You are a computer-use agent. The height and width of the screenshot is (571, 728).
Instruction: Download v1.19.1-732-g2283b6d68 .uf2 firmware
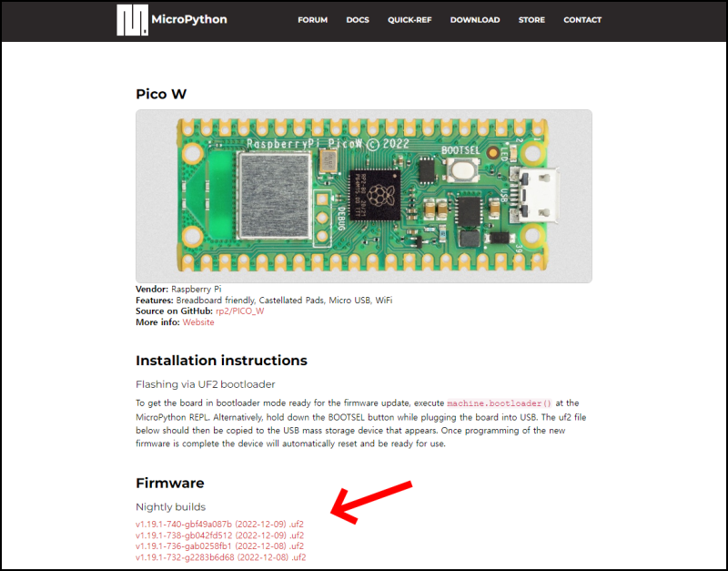coord(220,557)
